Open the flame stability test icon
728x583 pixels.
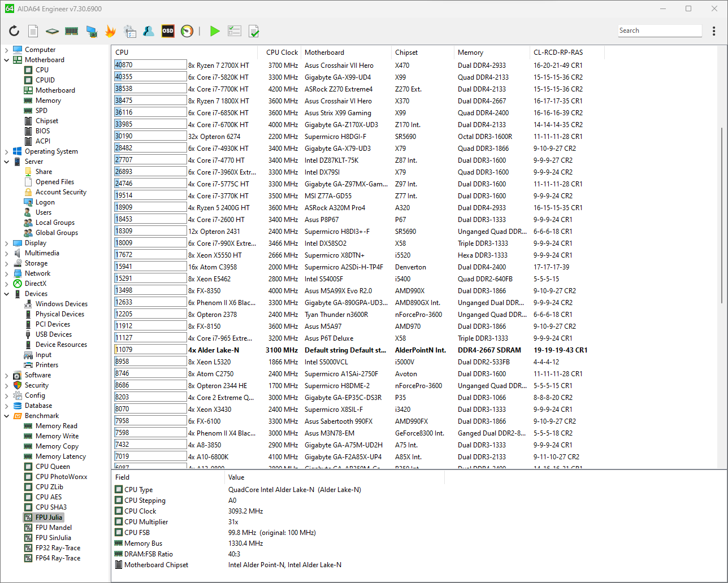tap(110, 31)
